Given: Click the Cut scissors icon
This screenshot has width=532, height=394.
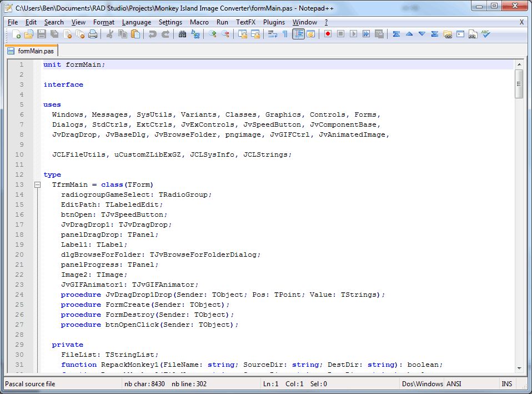Looking at the screenshot, I should (x=109, y=34).
